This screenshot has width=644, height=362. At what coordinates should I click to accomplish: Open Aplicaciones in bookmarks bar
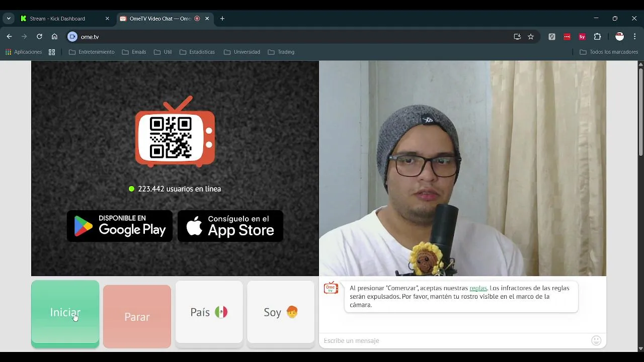click(x=24, y=52)
